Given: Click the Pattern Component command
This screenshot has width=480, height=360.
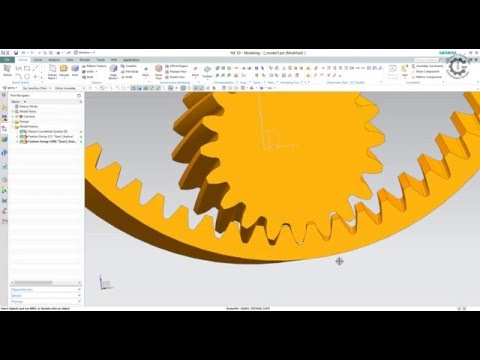Looking at the screenshot, I should pos(426,77).
